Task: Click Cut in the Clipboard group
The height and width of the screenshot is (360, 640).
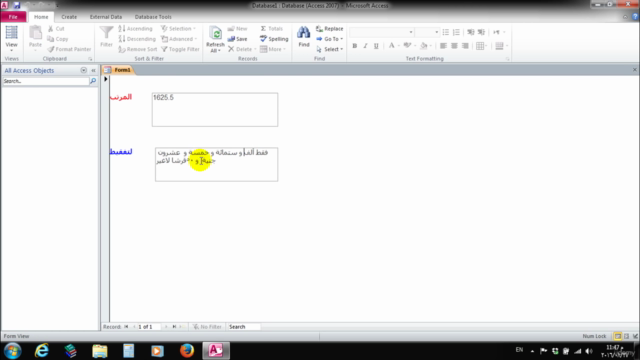Action: pyautogui.click(x=56, y=29)
